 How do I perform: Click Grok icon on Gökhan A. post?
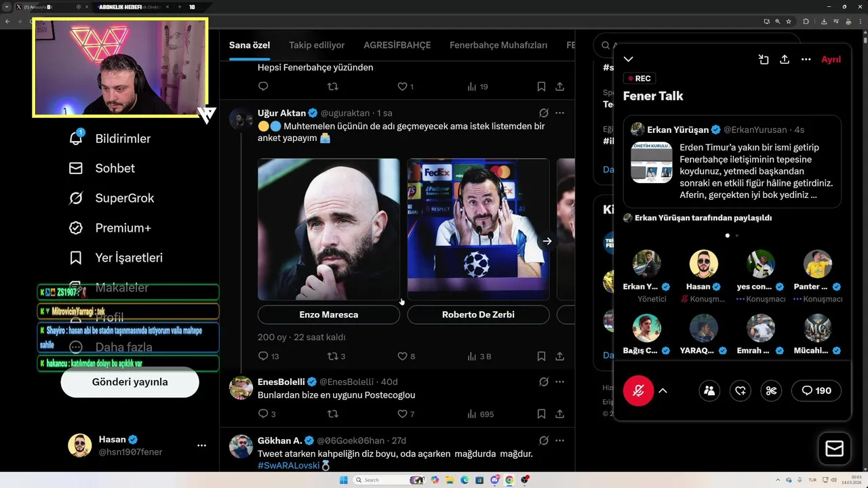coord(544,440)
